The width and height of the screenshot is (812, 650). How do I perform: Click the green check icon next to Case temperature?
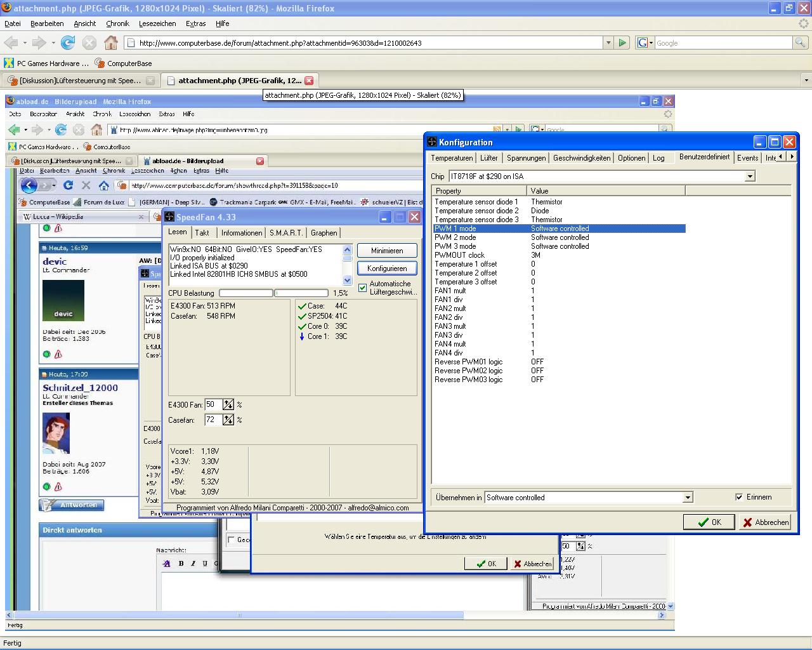point(302,306)
